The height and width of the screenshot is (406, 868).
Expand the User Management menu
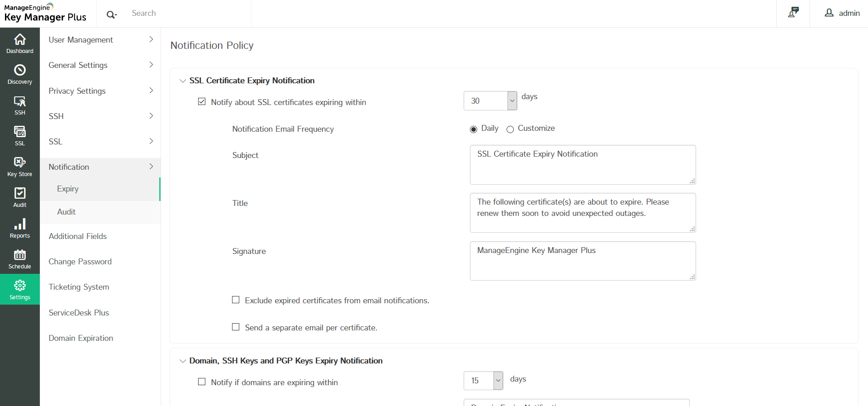[x=100, y=40]
